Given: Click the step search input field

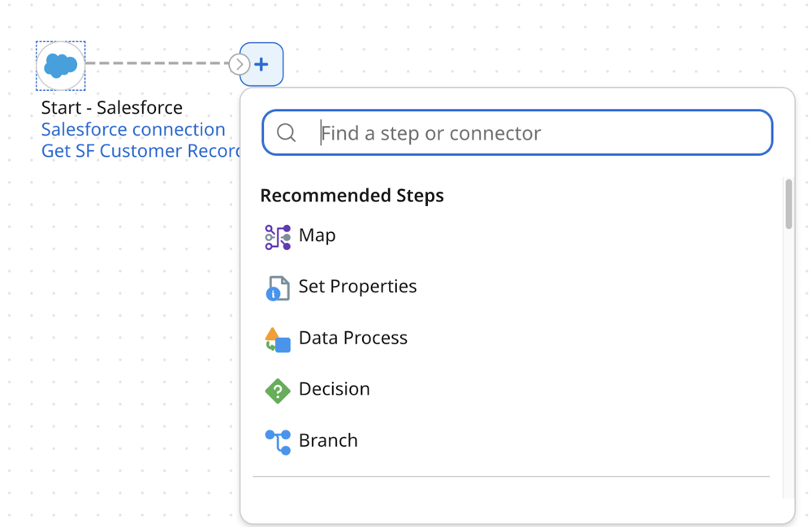Looking at the screenshot, I should coord(516,132).
